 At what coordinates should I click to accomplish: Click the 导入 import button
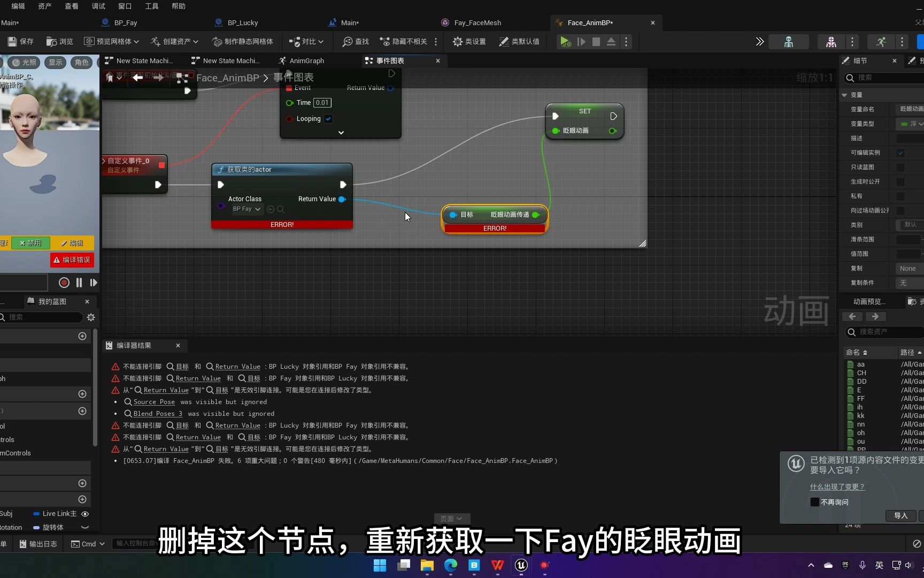tap(900, 515)
